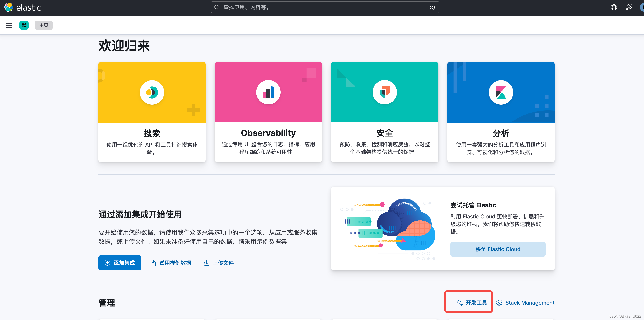Viewport: 644px width, 320px height.
Task: Click the 尝试托管 Elastic heading
Action: click(473, 205)
